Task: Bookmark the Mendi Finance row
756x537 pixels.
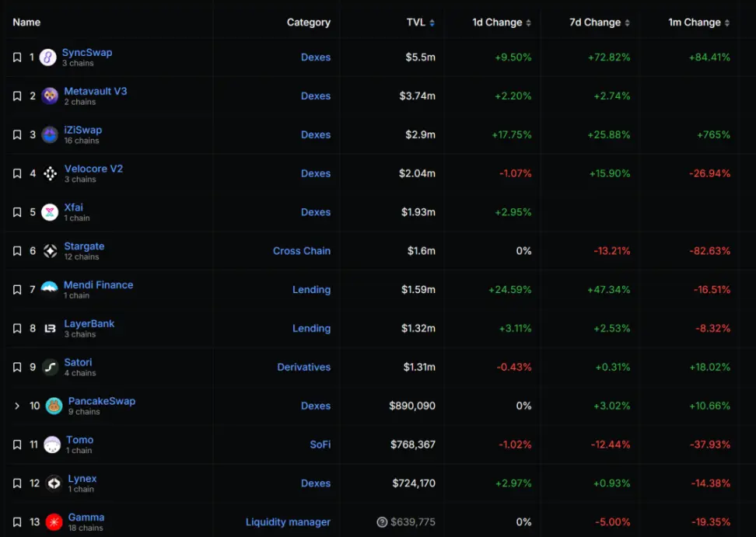Action: [x=17, y=289]
